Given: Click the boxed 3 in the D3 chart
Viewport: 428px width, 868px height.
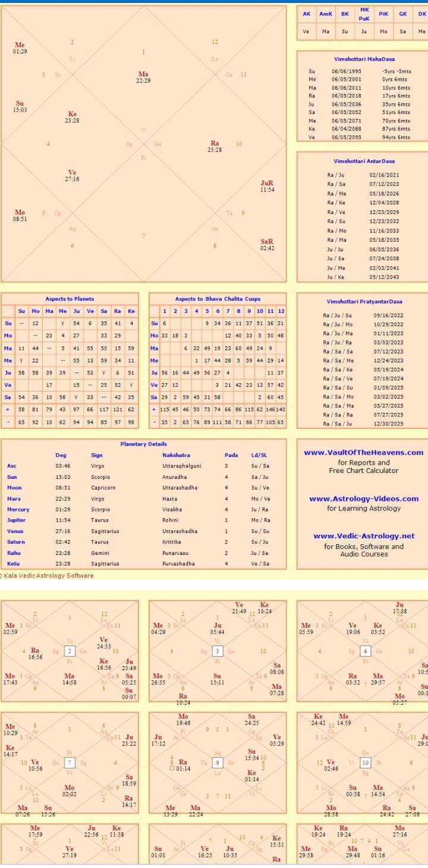Looking at the screenshot, I should pos(217,651).
